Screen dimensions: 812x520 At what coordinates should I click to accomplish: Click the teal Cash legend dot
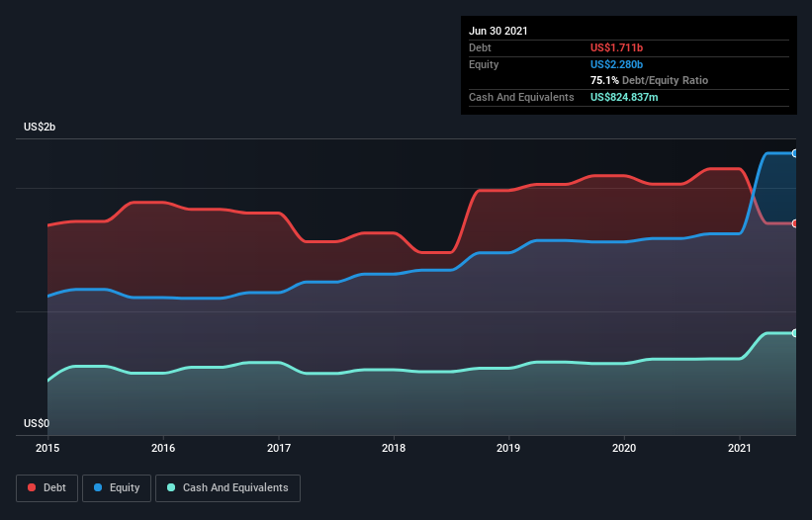pyautogui.click(x=171, y=487)
